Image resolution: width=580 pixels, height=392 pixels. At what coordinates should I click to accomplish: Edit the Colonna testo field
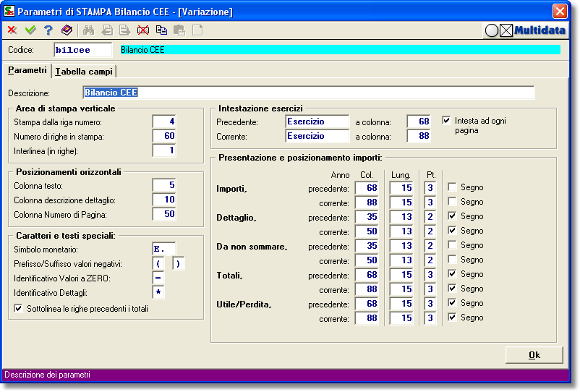[x=164, y=185]
